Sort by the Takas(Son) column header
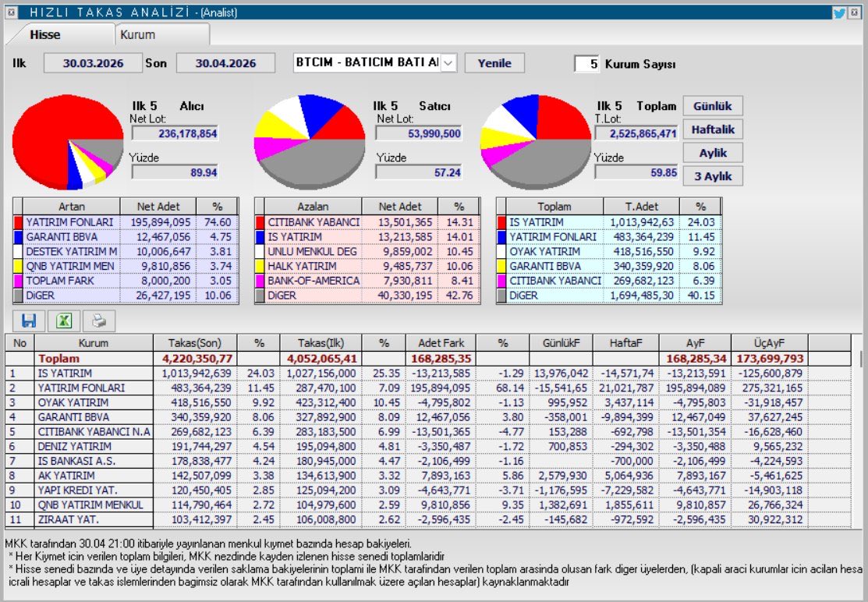Viewport: 868px width, 602px height. pos(195,343)
